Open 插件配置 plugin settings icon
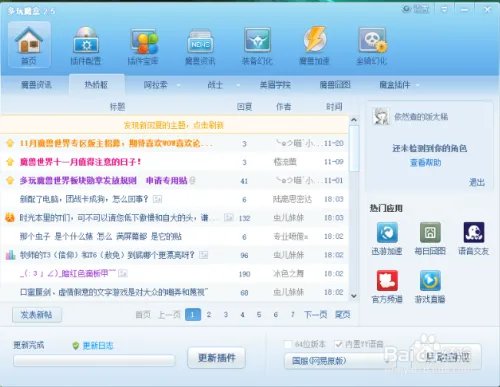 pyautogui.click(x=86, y=45)
